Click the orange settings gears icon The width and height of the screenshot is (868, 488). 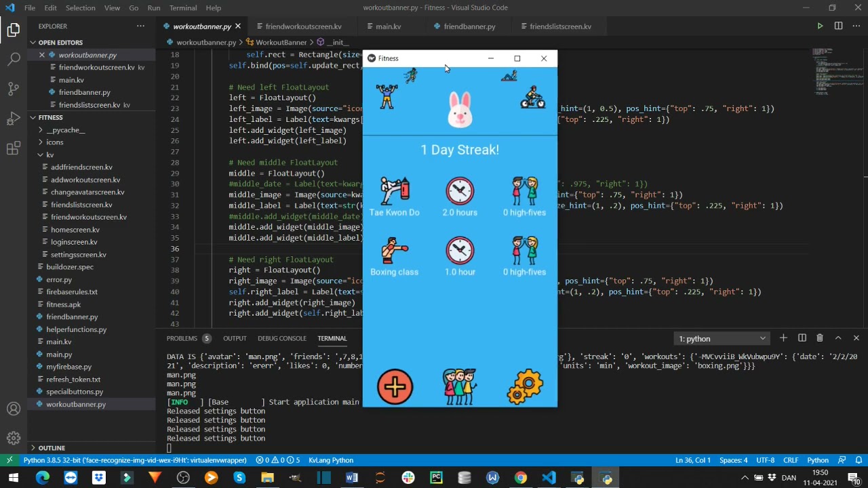tap(525, 387)
